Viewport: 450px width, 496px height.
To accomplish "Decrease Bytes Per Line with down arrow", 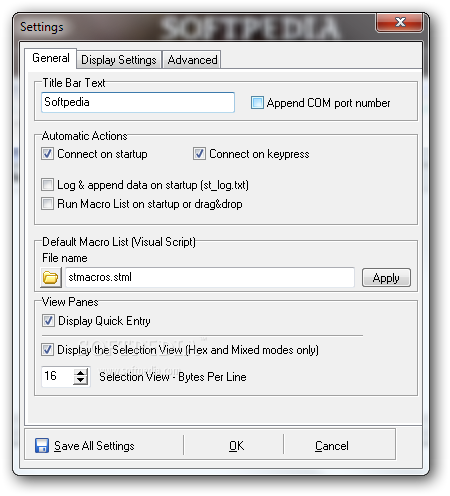I will (81, 381).
